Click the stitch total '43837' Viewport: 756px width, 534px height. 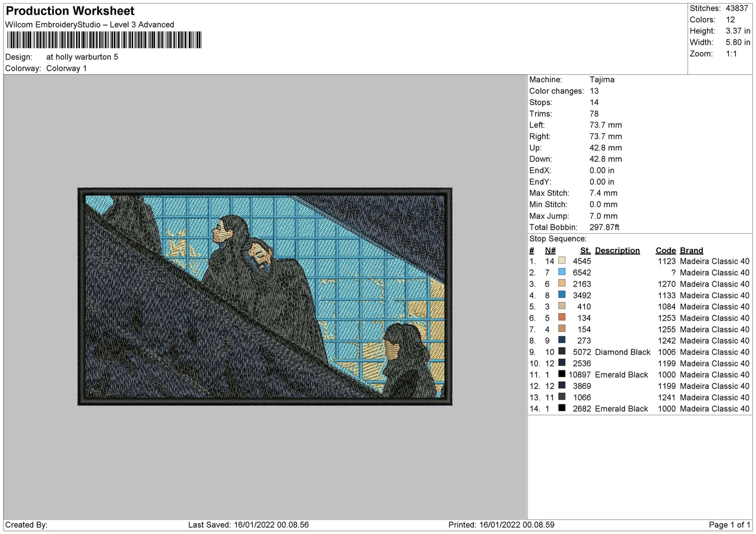(737, 8)
